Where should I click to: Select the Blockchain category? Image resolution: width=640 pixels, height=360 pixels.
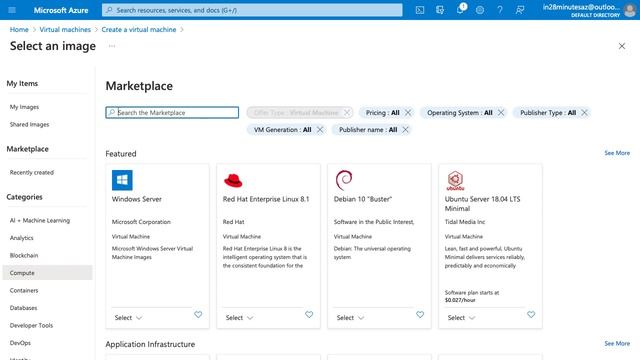pos(24,256)
